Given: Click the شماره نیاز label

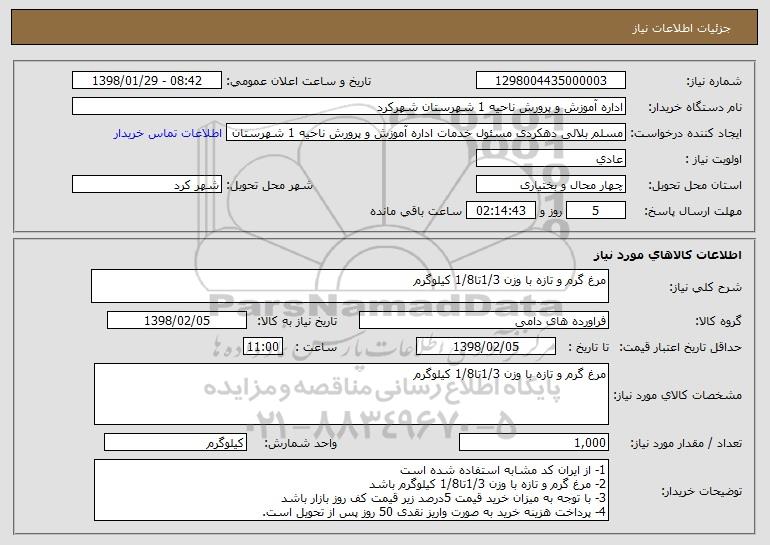Looking at the screenshot, I should coord(714,81).
